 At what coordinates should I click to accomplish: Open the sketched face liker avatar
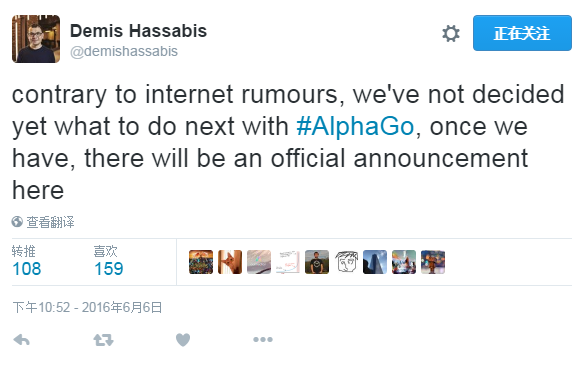coord(346,262)
